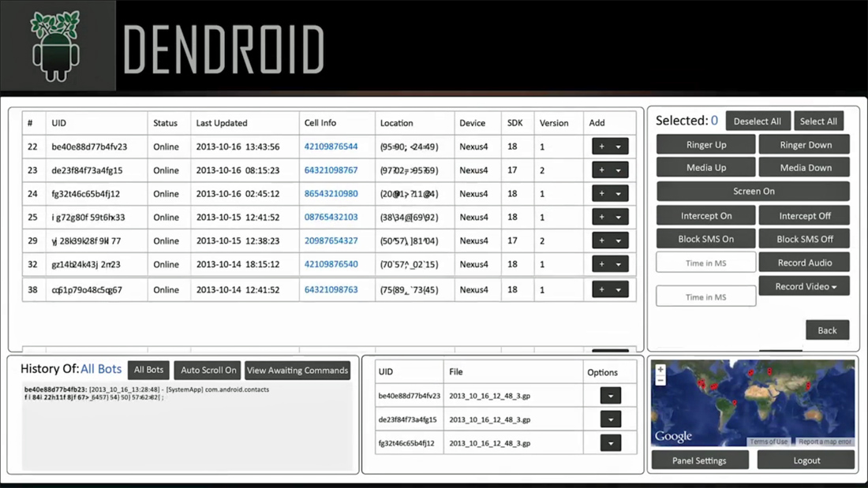Toggle Auto Scroll On button
Screen dimensions: 868x488
click(208, 371)
